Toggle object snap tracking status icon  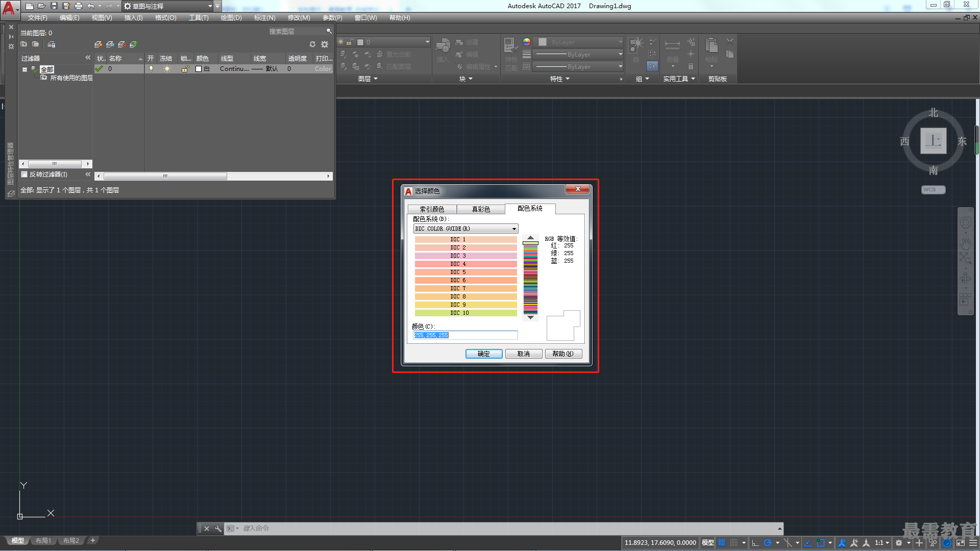(808, 543)
